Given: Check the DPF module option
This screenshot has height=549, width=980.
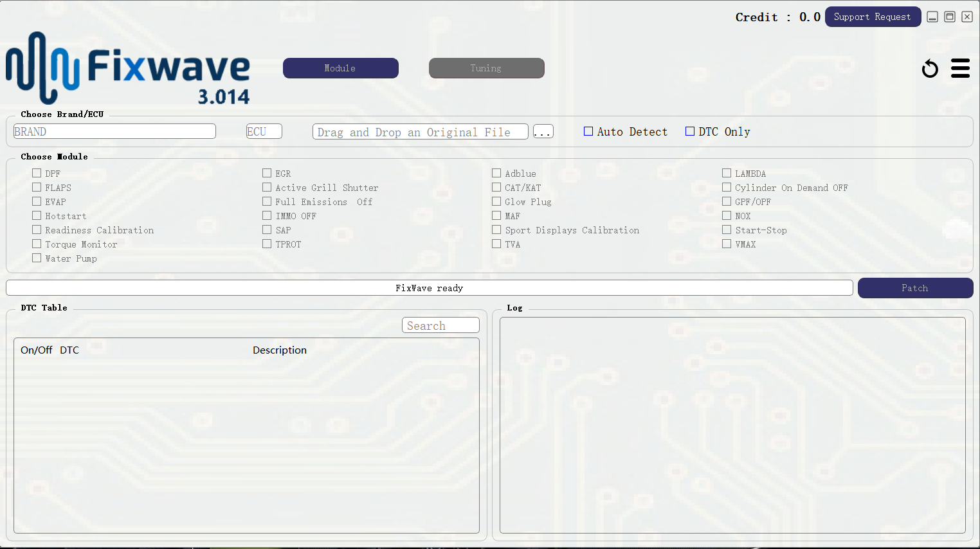Looking at the screenshot, I should tap(37, 173).
